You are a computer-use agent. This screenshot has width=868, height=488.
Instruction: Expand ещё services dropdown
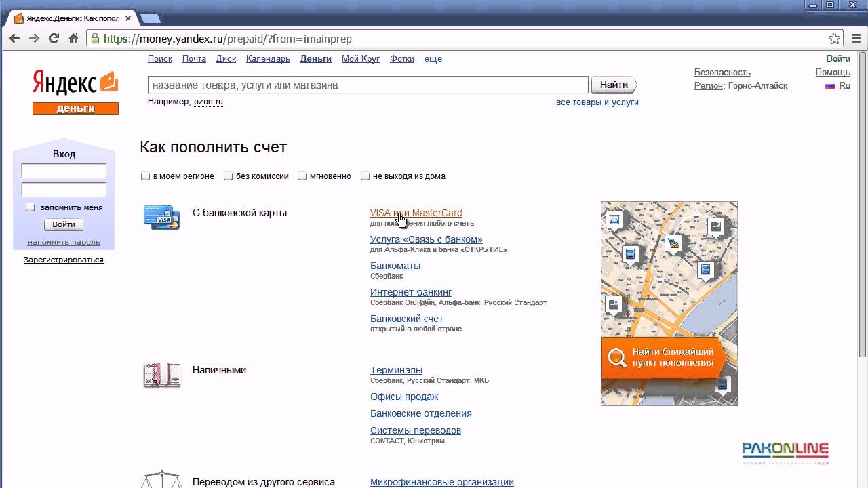pos(433,59)
